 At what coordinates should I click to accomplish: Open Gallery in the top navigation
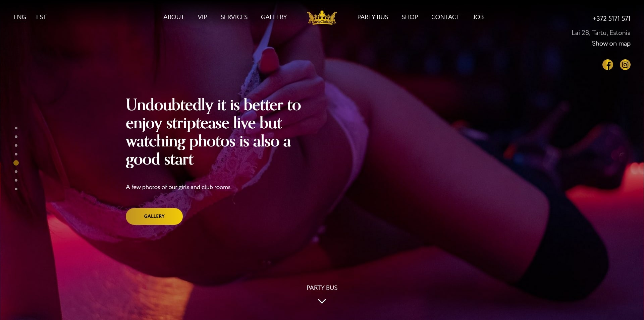pos(274,17)
